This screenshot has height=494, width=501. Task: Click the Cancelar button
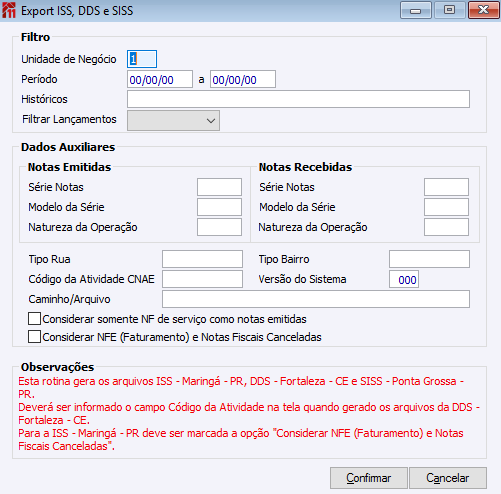coord(448,478)
